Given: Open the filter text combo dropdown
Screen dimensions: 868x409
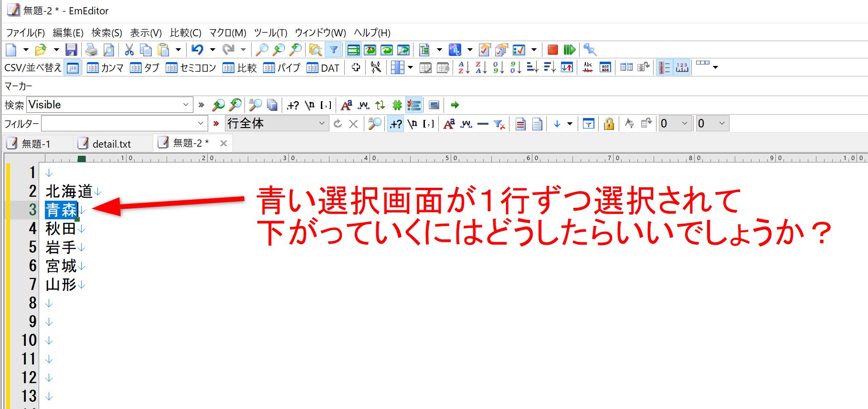Looking at the screenshot, I should click(201, 124).
